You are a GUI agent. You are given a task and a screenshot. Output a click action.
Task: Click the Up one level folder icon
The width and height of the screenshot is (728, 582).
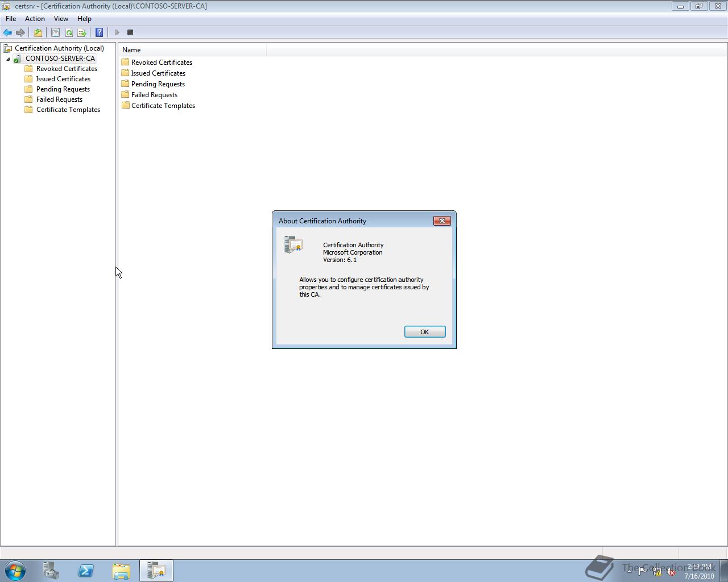point(38,32)
